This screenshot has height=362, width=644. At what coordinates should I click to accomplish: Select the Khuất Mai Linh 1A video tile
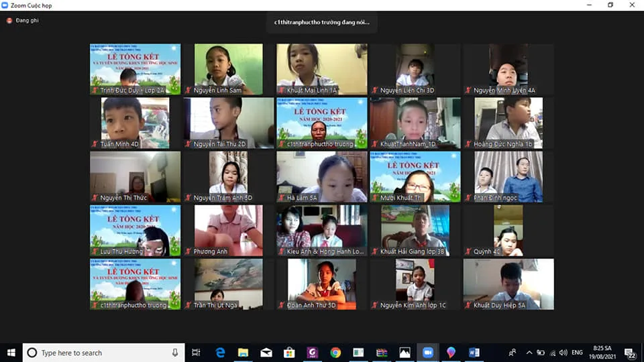[x=321, y=69]
